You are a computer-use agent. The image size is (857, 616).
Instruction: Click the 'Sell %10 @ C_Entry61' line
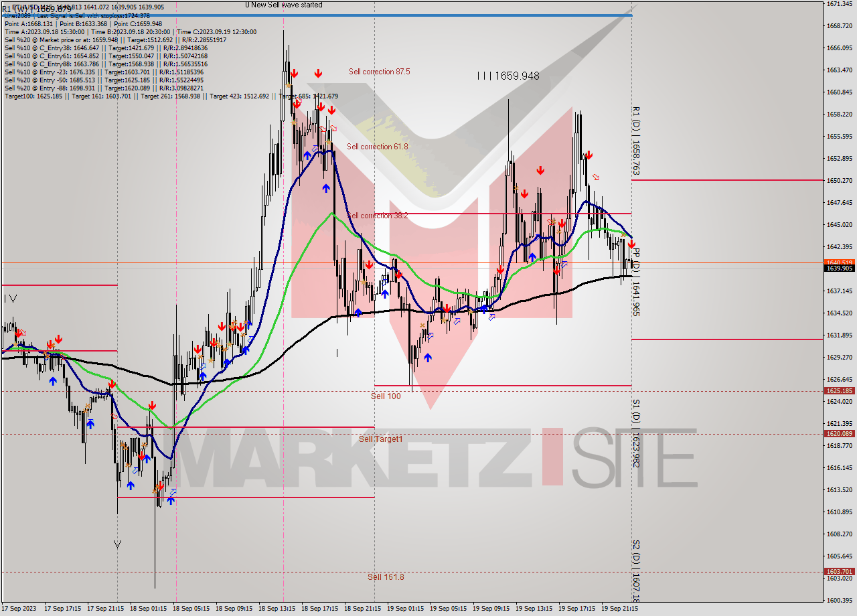106,56
